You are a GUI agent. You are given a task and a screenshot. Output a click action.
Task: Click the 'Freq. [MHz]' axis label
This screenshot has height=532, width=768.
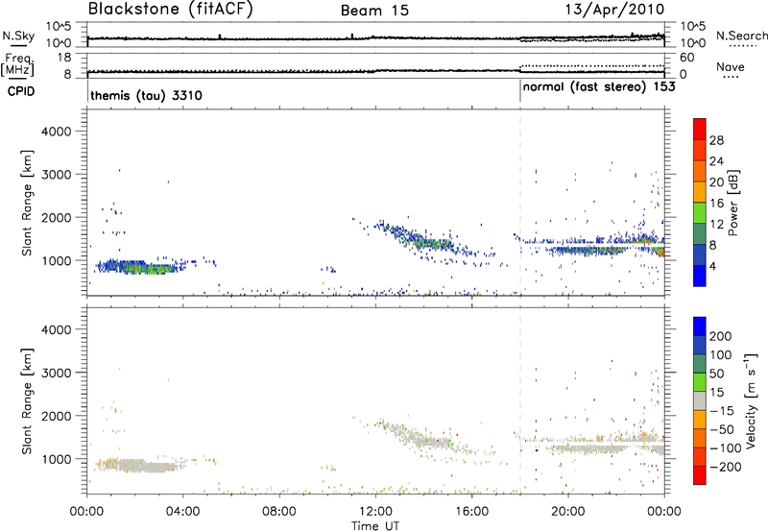pyautogui.click(x=17, y=65)
